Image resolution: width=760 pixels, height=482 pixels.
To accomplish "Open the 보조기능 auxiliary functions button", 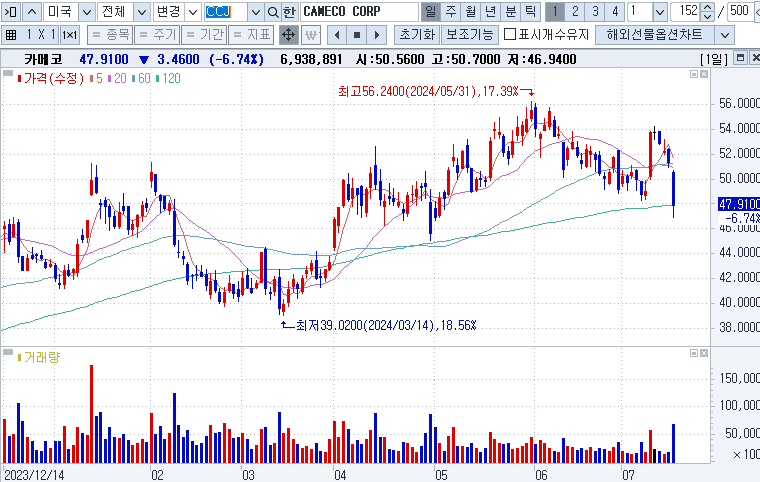I will 469,35.
